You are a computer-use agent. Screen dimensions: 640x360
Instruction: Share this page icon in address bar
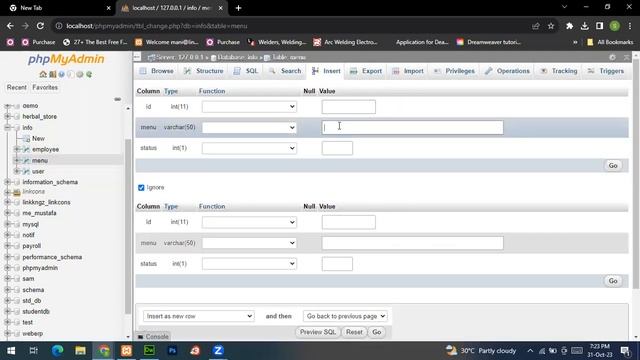[536, 26]
